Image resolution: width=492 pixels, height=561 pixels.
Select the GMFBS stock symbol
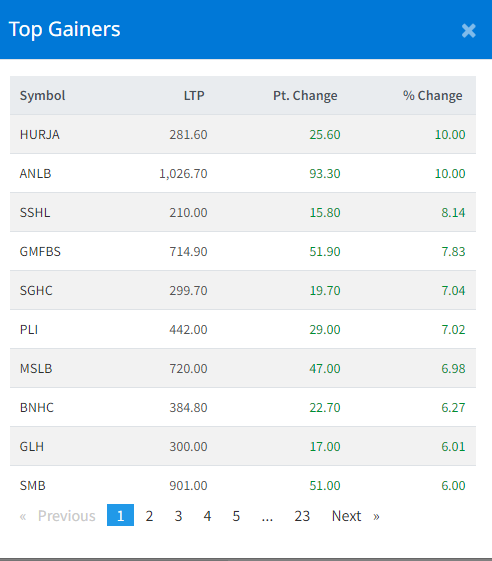tap(40, 252)
